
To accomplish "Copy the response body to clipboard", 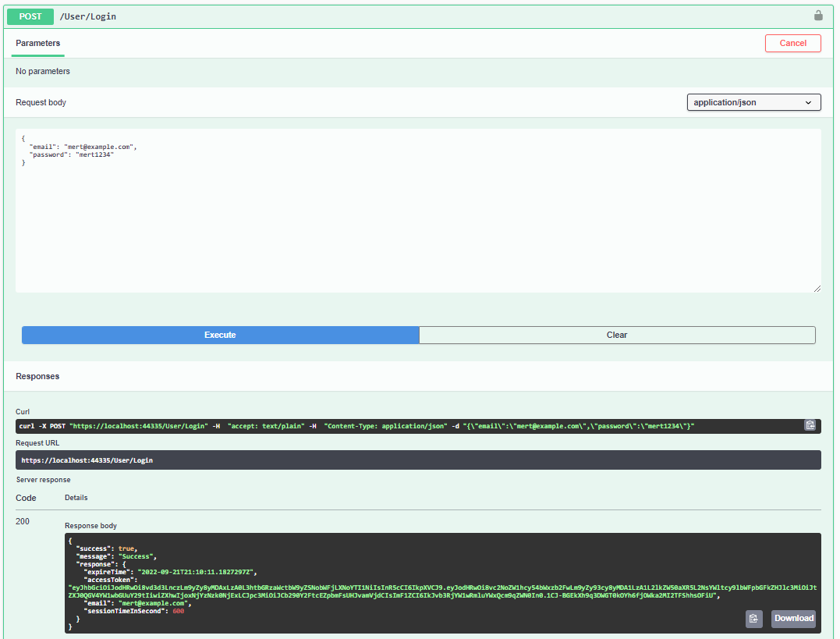I will 753,618.
